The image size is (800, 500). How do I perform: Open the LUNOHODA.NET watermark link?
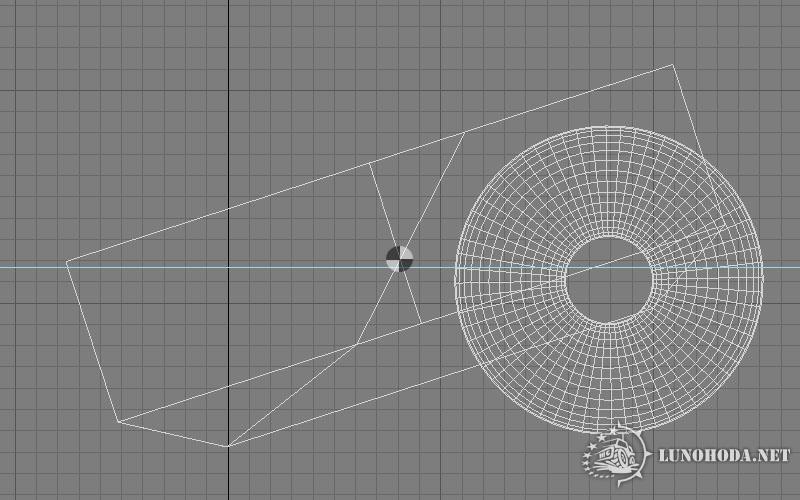(x=724, y=456)
